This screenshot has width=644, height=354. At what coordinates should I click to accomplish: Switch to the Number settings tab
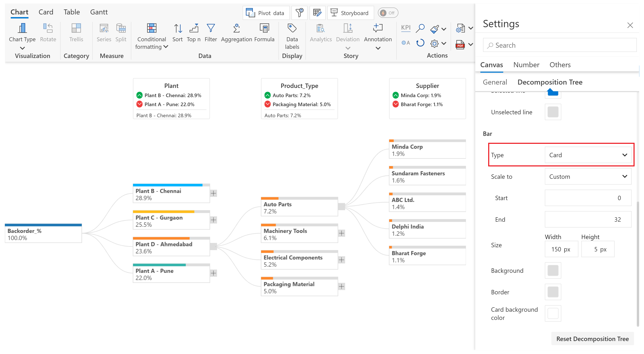(526, 65)
